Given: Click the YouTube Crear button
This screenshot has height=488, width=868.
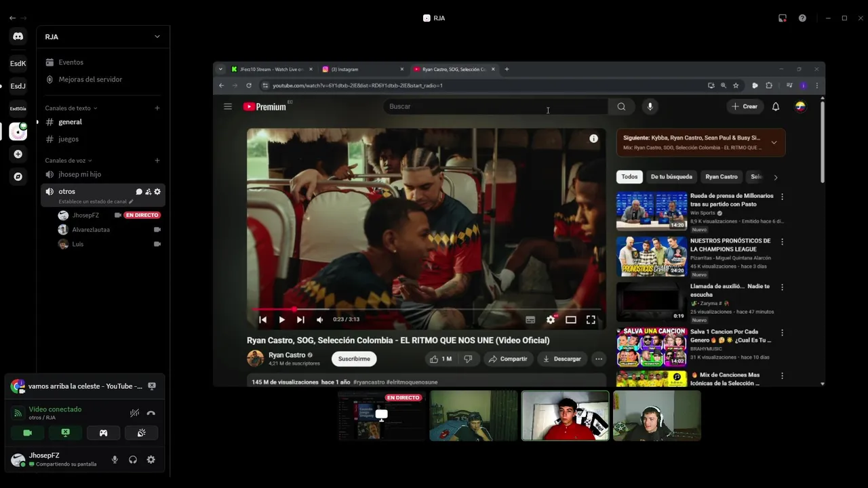Looking at the screenshot, I should tap(745, 106).
